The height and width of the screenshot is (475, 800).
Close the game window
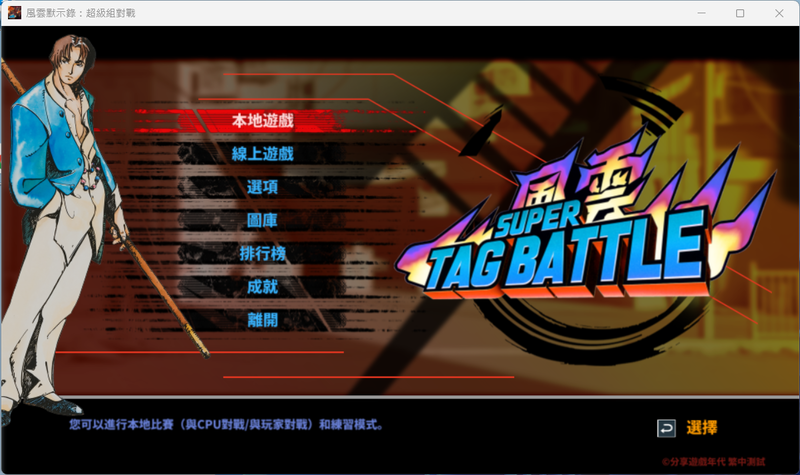(x=779, y=13)
